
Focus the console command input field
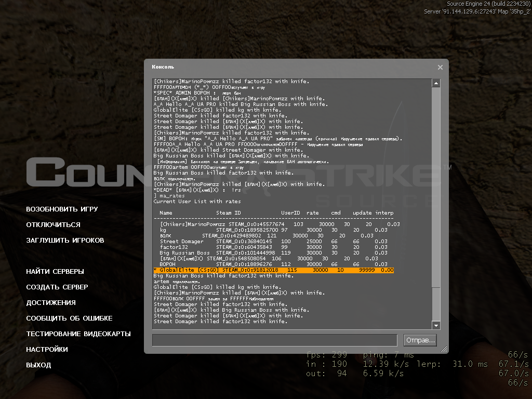pos(274,340)
